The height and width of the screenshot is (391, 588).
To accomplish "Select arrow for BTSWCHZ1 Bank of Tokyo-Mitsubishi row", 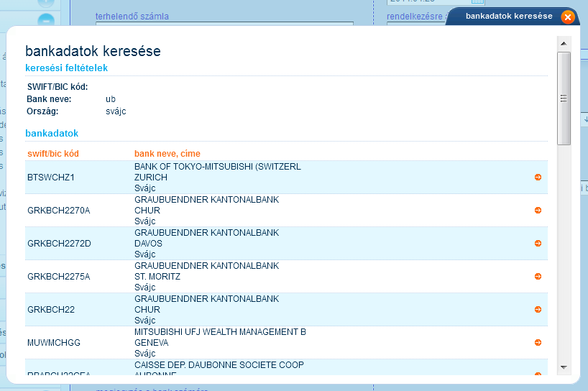I will pyautogui.click(x=538, y=178).
